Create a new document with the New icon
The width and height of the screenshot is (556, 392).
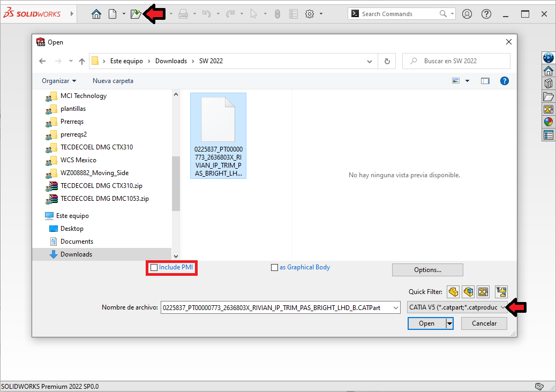(x=112, y=14)
